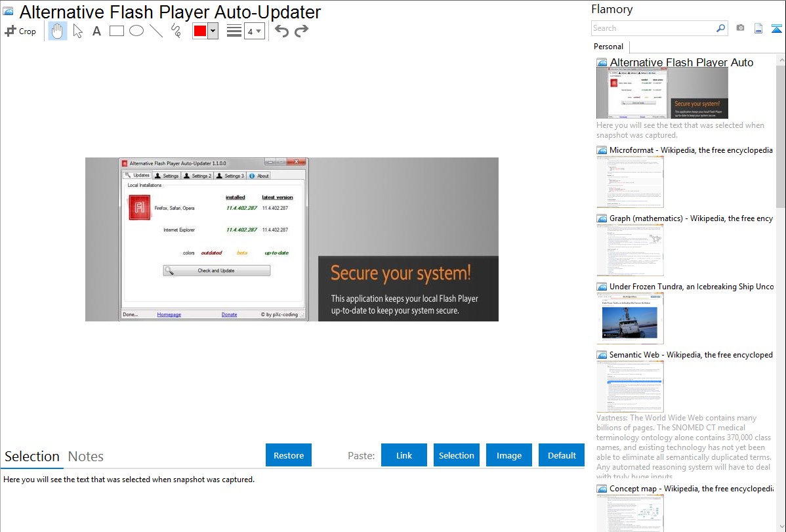Image resolution: width=786 pixels, height=532 pixels.
Task: Click the Under Frozen Tundra snapshot icon
Action: (602, 287)
